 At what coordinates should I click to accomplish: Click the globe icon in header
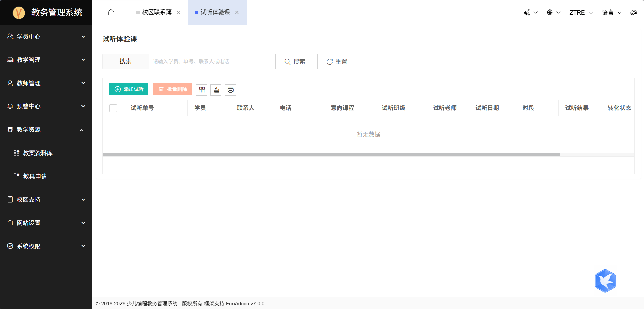coord(550,13)
